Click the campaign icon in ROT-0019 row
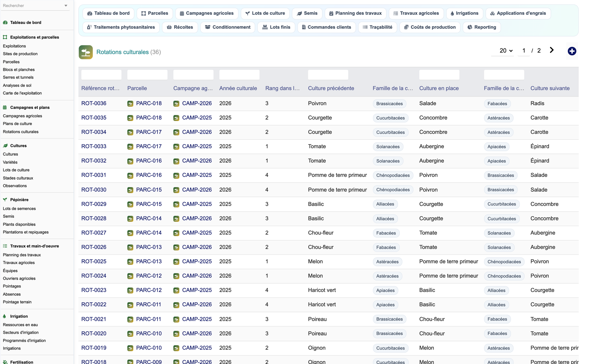The image size is (589, 364). [x=176, y=348]
